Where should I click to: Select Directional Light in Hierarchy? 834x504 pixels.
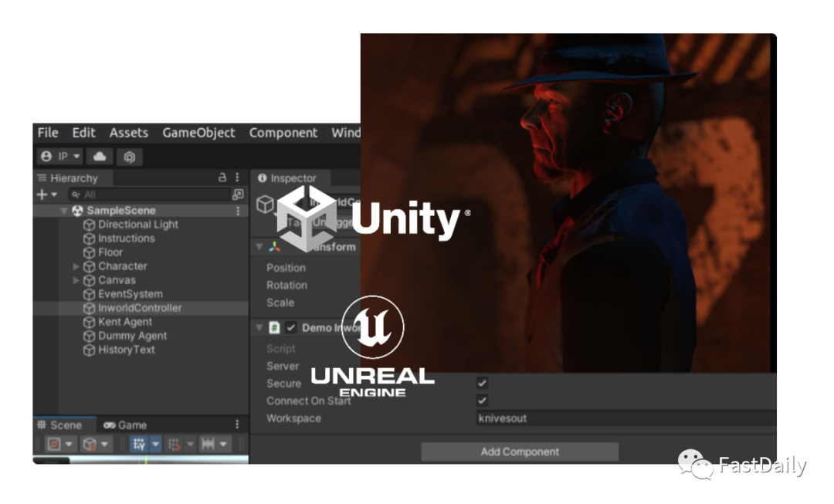coord(137,225)
